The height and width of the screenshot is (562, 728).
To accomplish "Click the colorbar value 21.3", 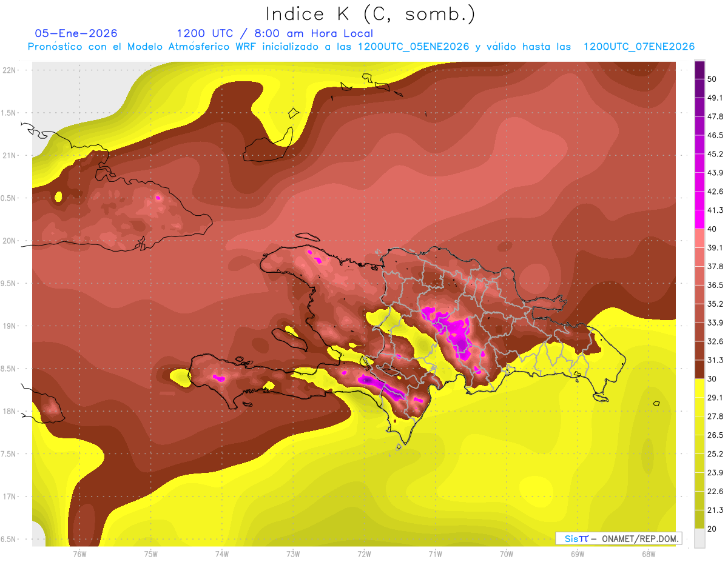I will [715, 510].
